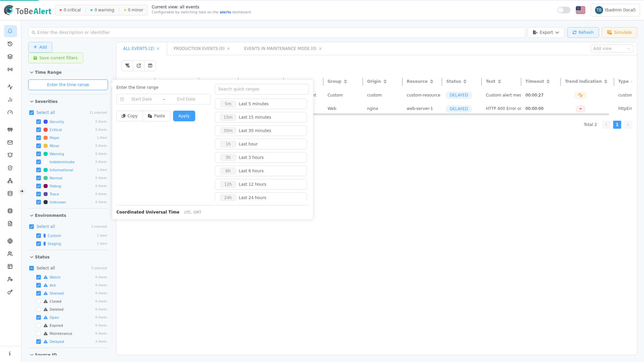
Task: Click the Simulate button
Action: tap(619, 33)
